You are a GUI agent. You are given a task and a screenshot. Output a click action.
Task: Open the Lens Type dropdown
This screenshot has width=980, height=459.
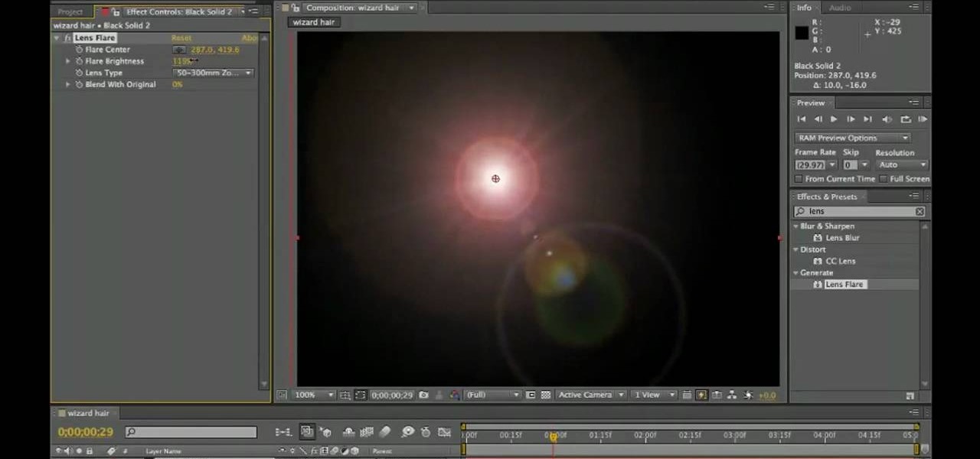(213, 73)
